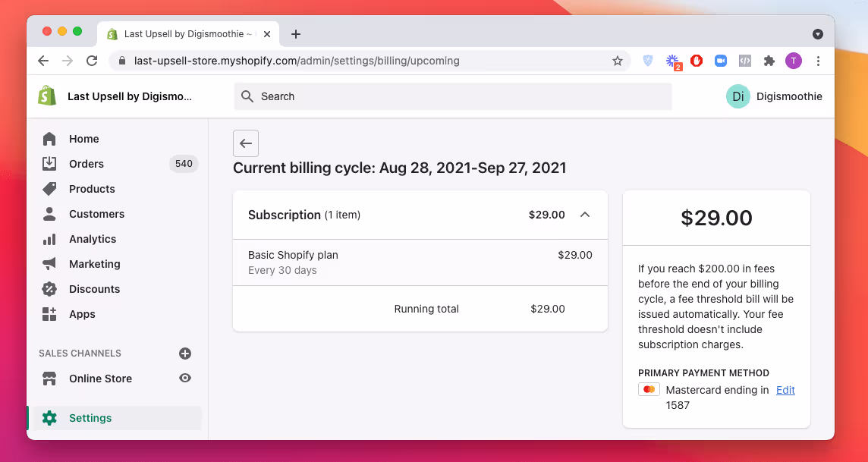Click the Shopify logo in the top bar

[x=47, y=96]
